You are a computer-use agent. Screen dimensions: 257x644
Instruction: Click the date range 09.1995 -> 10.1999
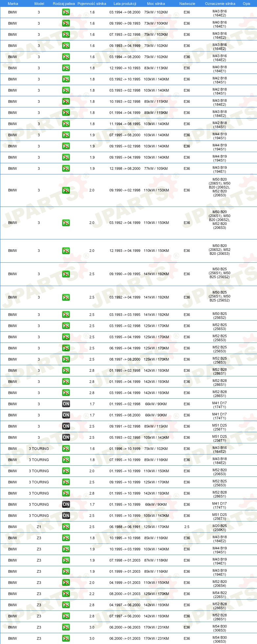coord(125,482)
